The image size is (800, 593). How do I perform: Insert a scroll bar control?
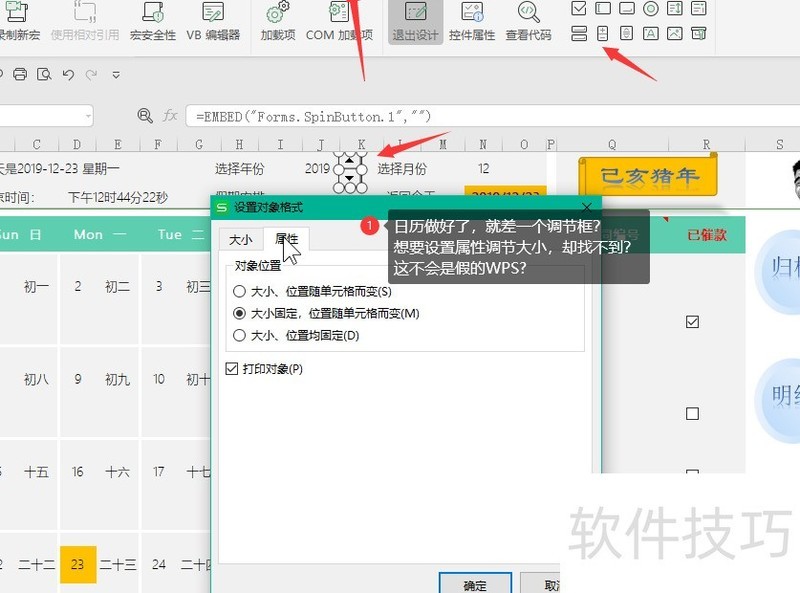coord(627,34)
